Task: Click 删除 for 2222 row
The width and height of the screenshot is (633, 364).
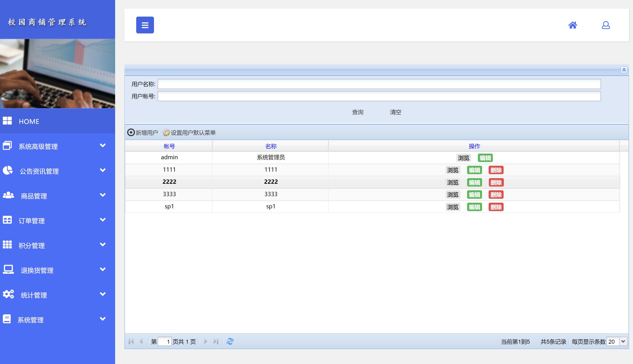Action: pyautogui.click(x=496, y=182)
